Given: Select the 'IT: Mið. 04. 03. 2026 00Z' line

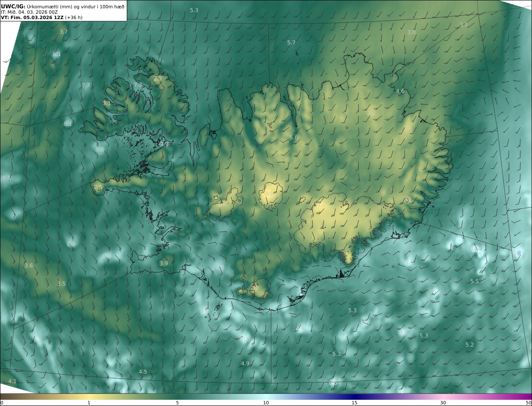Looking at the screenshot, I should [29, 12].
